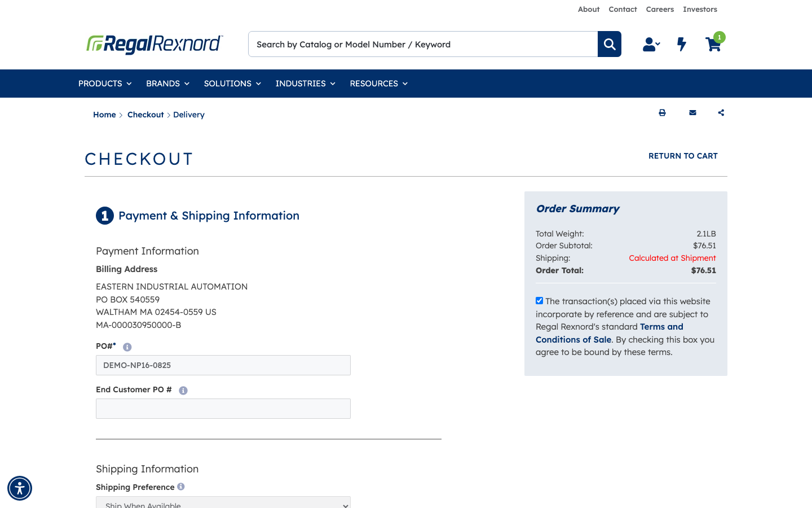This screenshot has height=508, width=812.
Task: Click the End Customer PO # field
Action: (223, 409)
